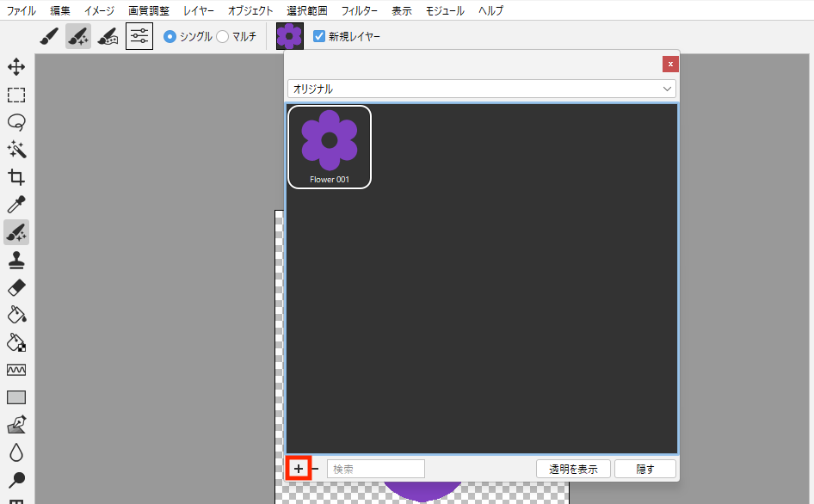814x504 pixels.
Task: Click the 隠す button
Action: click(645, 470)
